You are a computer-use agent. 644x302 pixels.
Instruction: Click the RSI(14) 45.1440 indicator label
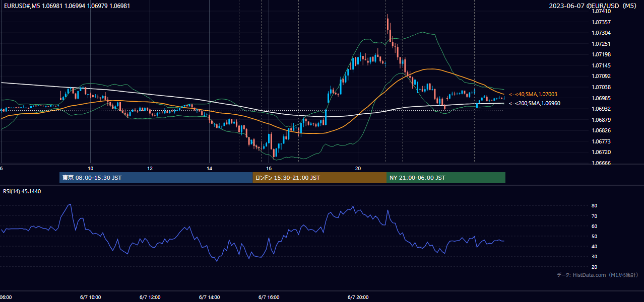point(22,191)
